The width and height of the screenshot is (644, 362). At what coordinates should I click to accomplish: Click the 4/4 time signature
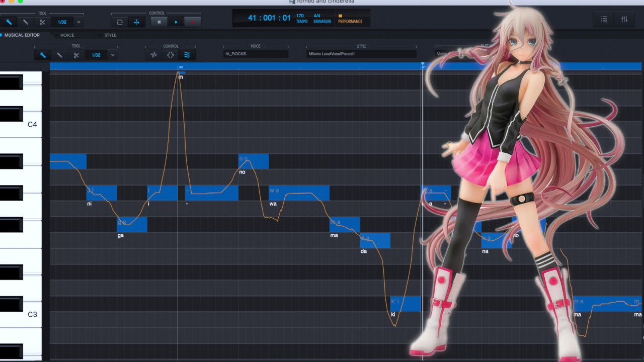tap(317, 16)
